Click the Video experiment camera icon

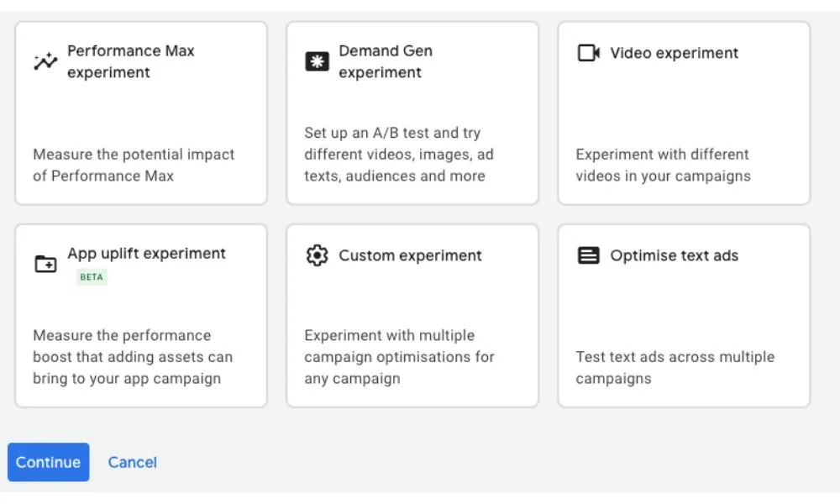tap(588, 53)
